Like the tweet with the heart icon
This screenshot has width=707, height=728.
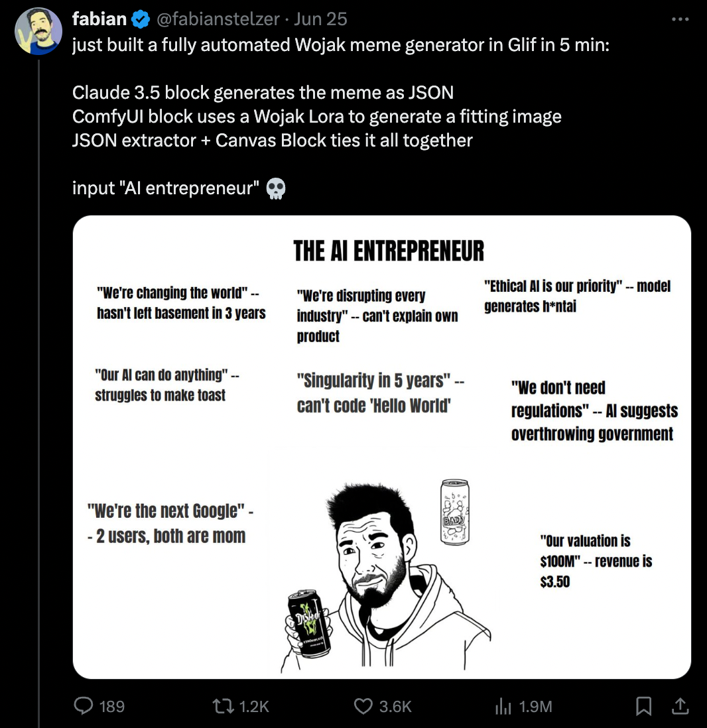363,707
